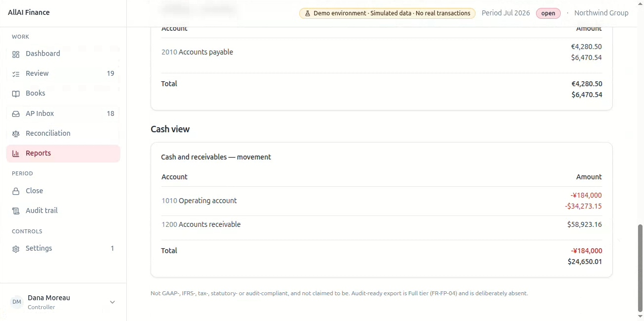The width and height of the screenshot is (644, 321).
Task: Click the Settings gear icon
Action: [x=16, y=249]
